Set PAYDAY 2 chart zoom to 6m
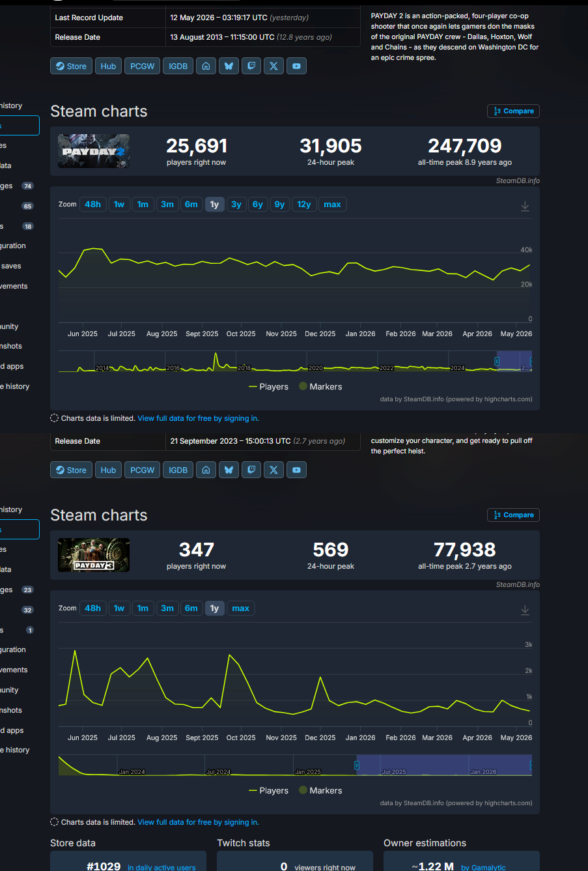Screen dimensions: 588x871 pyautogui.click(x=191, y=205)
